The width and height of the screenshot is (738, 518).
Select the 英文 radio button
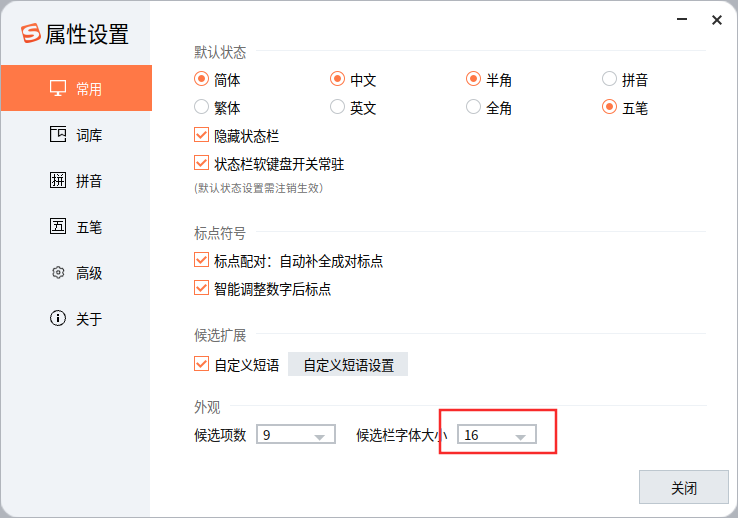coord(337,107)
